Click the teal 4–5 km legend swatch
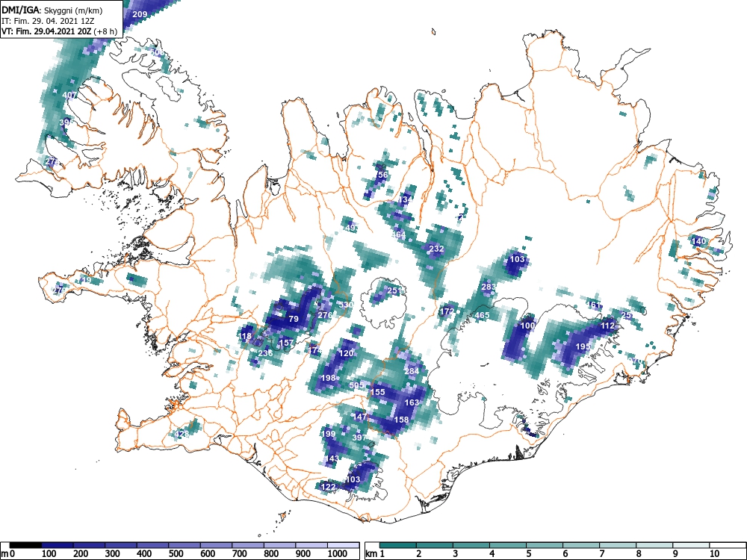 (x=508, y=545)
